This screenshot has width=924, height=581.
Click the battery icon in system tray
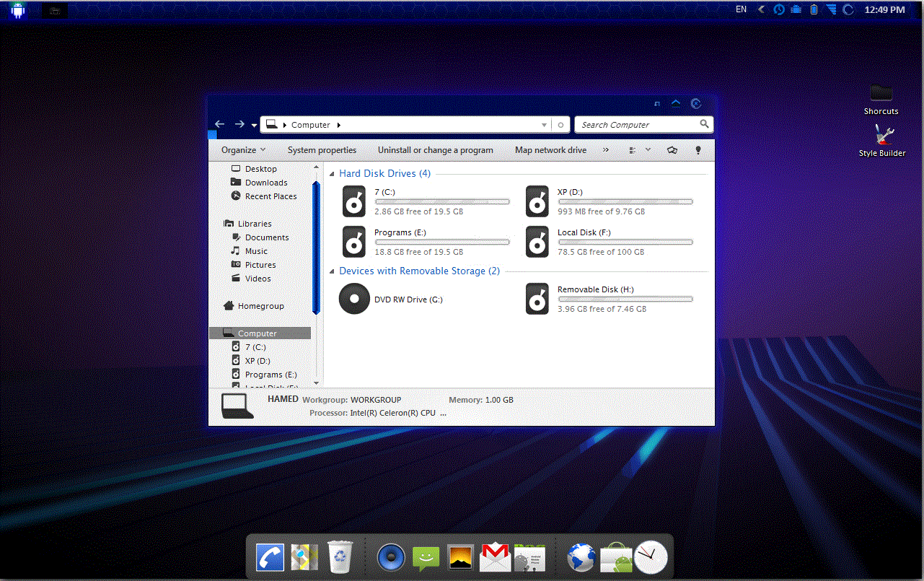(x=814, y=9)
